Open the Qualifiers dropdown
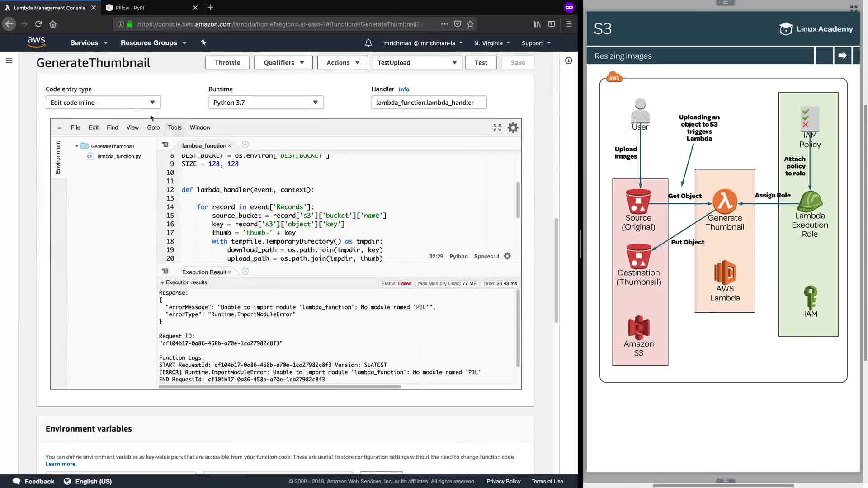The image size is (868, 488). [x=283, y=63]
